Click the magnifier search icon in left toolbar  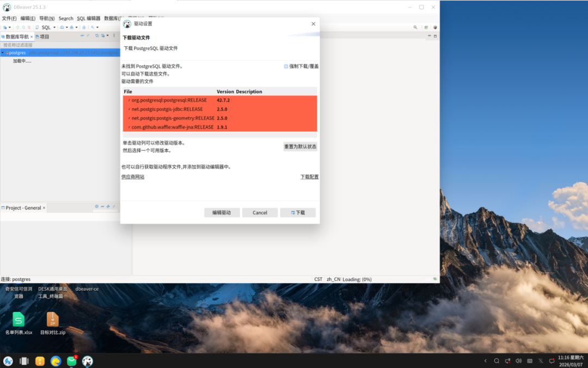[x=93, y=27]
